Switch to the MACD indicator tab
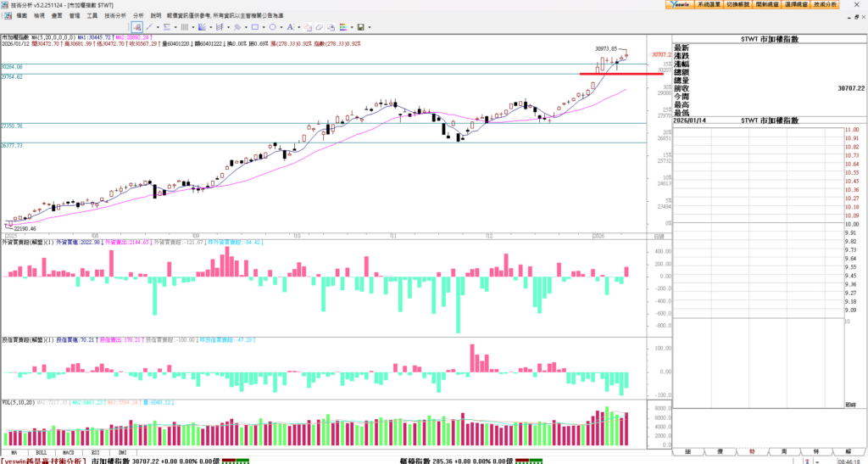Viewport: 868px width, 464px height. click(x=67, y=453)
